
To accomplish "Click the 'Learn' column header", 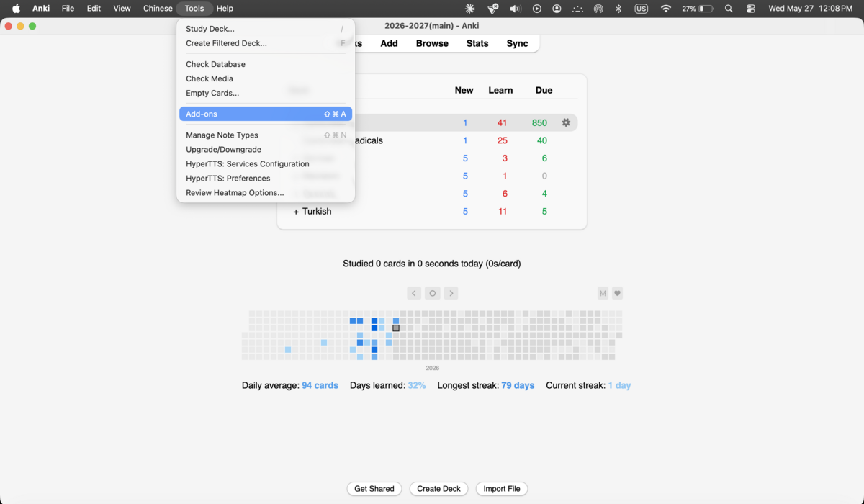I will click(x=500, y=90).
